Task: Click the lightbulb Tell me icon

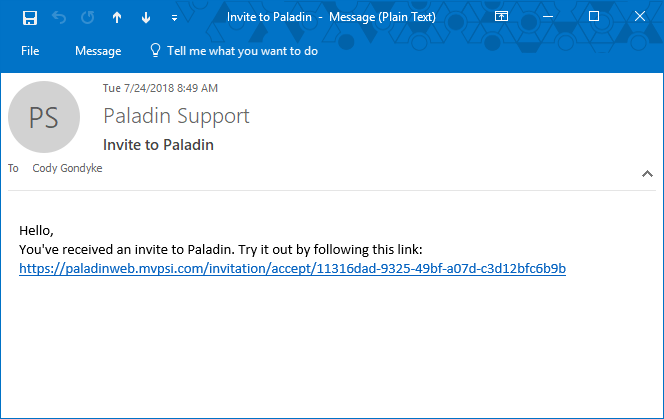Action: pyautogui.click(x=155, y=50)
